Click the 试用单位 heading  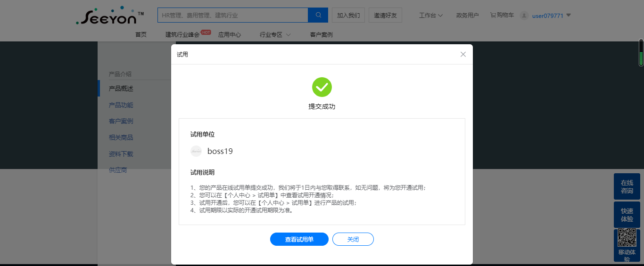(202, 134)
